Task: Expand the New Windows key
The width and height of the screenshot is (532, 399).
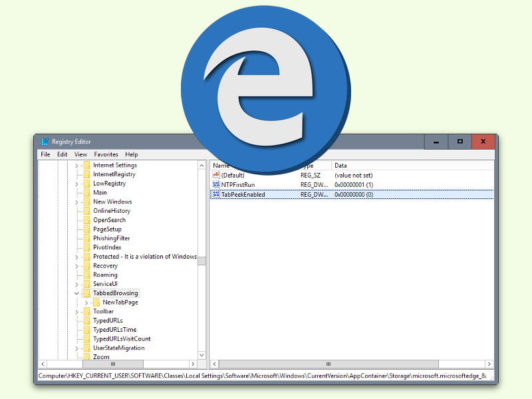Action: pos(76,202)
